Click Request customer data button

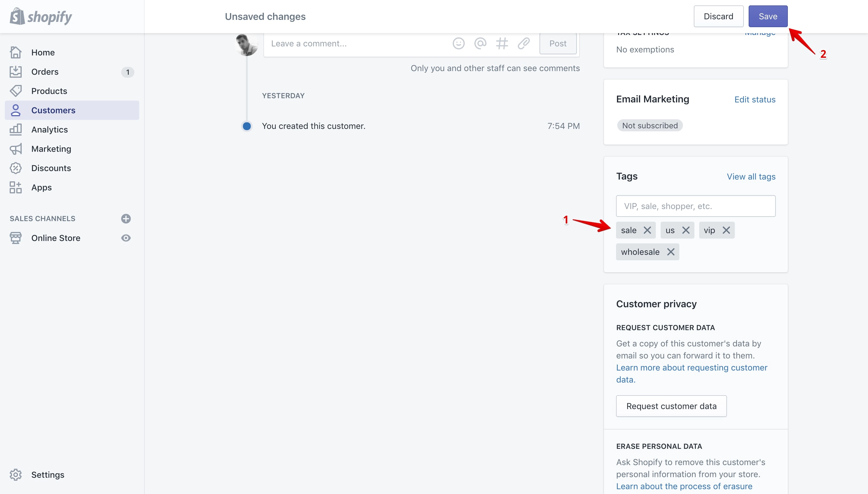(671, 406)
